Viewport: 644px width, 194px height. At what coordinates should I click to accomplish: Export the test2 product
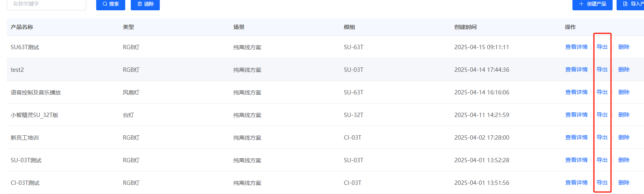tap(602, 69)
